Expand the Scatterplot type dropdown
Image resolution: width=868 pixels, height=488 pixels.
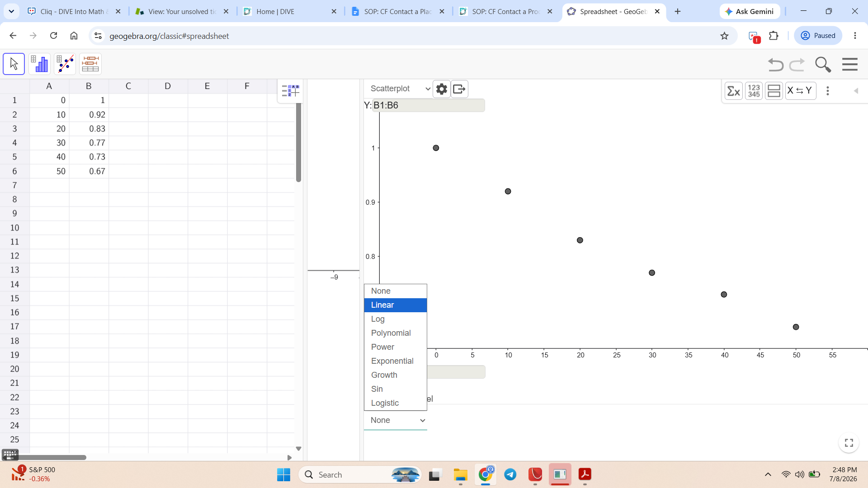click(400, 89)
